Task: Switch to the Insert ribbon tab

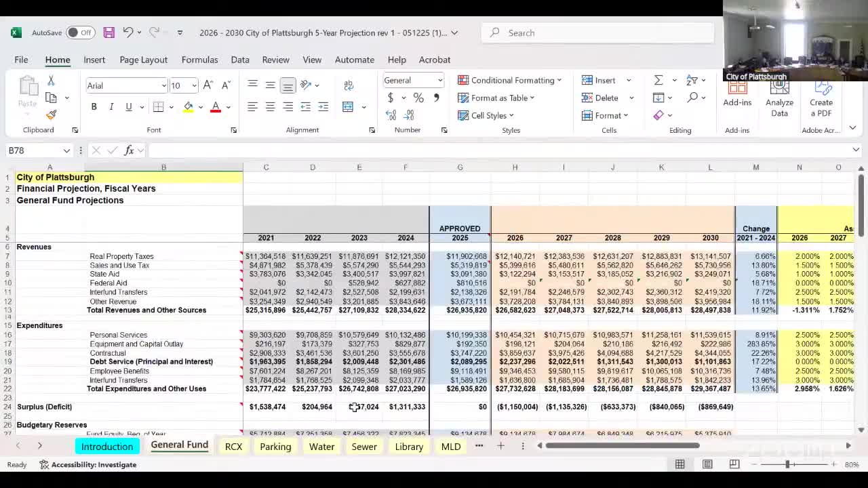Action: click(94, 60)
